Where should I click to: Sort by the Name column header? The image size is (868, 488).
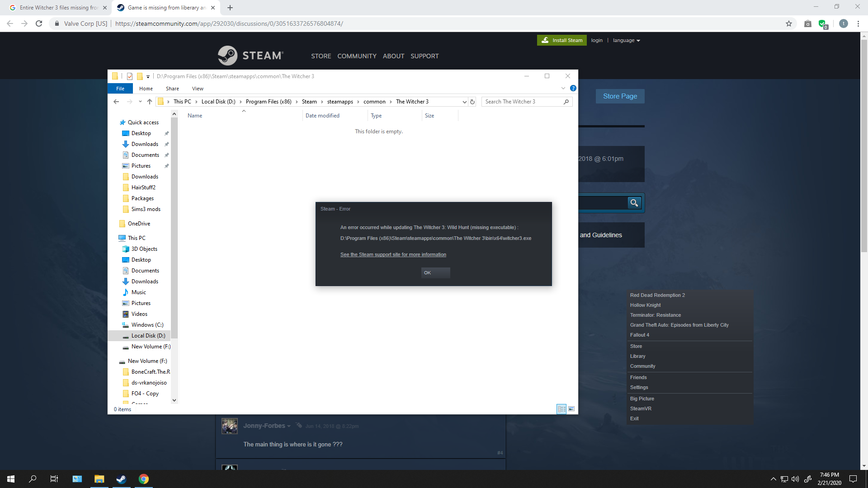click(195, 116)
